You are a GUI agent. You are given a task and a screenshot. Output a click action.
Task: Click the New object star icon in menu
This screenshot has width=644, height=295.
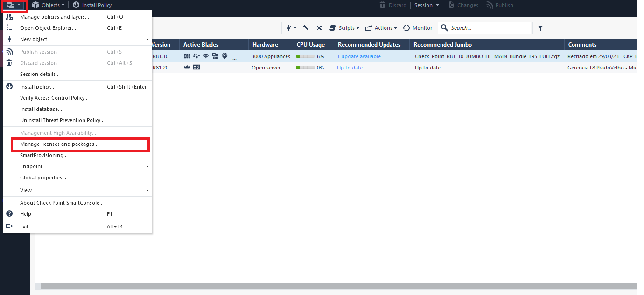click(x=9, y=39)
